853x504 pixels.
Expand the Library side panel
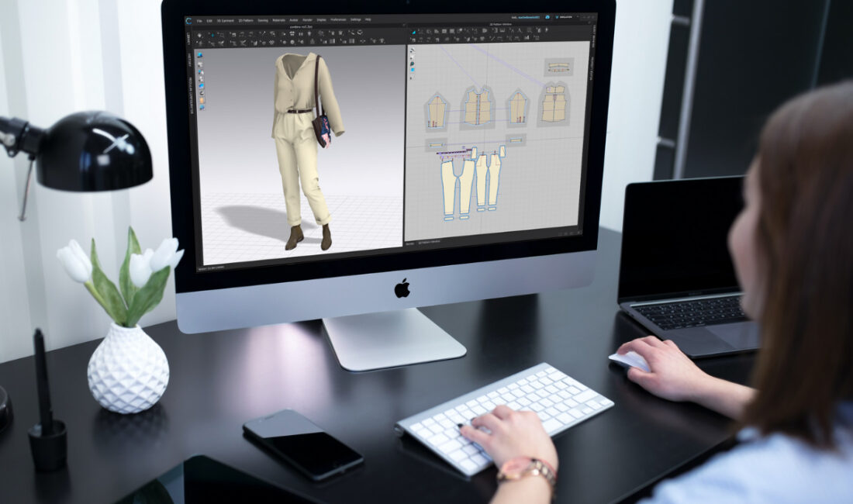[x=188, y=39]
